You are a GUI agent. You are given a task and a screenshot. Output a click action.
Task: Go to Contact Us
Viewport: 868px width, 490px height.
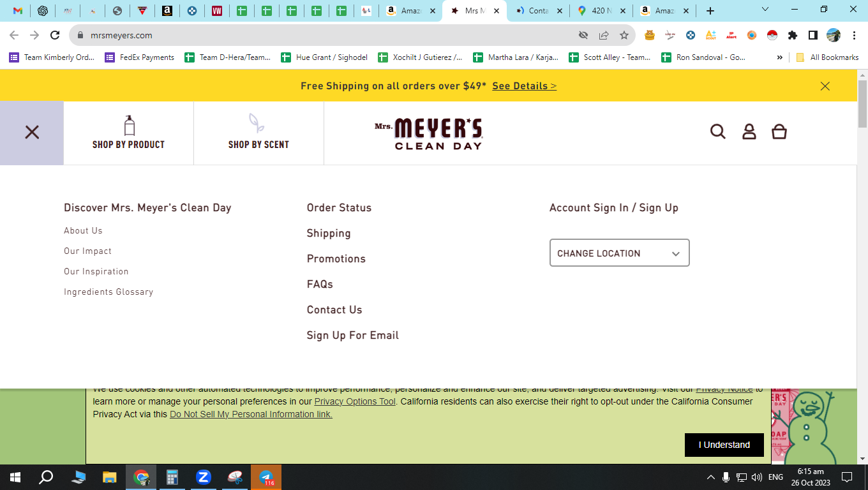334,309
